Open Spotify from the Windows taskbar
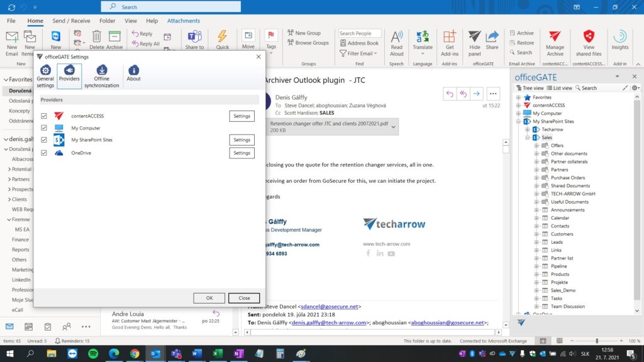The image size is (644, 362). point(93,354)
